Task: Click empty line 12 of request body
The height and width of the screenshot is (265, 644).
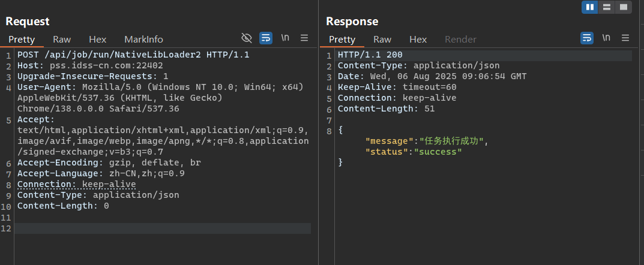Action: point(163,228)
